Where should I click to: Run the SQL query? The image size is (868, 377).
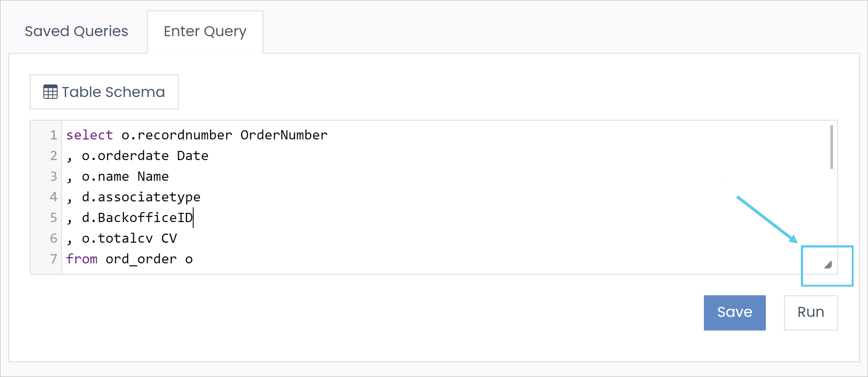(810, 312)
